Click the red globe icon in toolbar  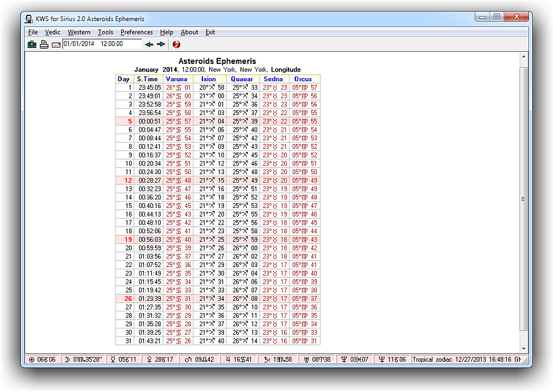[177, 44]
